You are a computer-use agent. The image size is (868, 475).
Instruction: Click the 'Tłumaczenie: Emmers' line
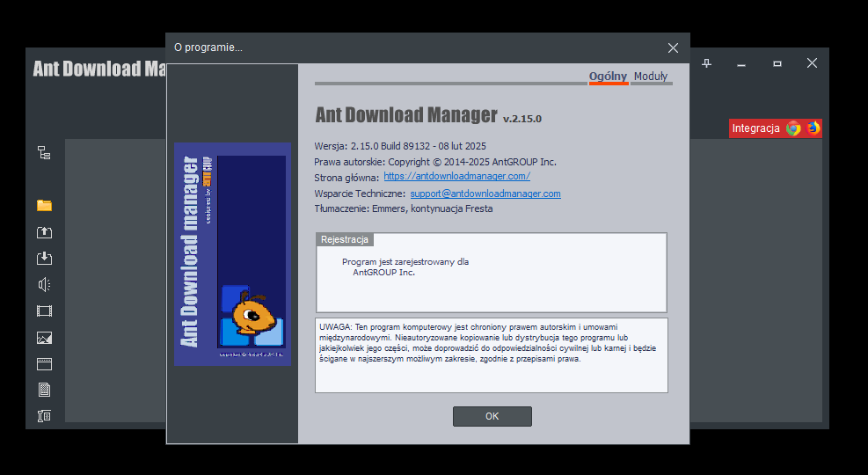coord(404,208)
